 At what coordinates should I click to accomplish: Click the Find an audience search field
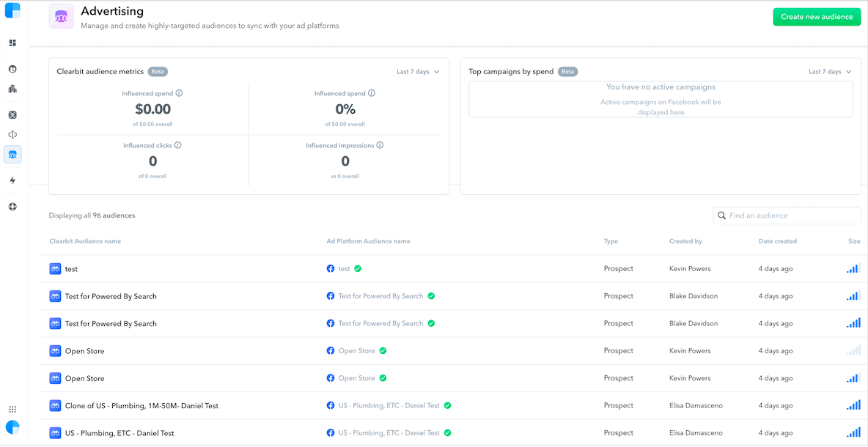787,215
